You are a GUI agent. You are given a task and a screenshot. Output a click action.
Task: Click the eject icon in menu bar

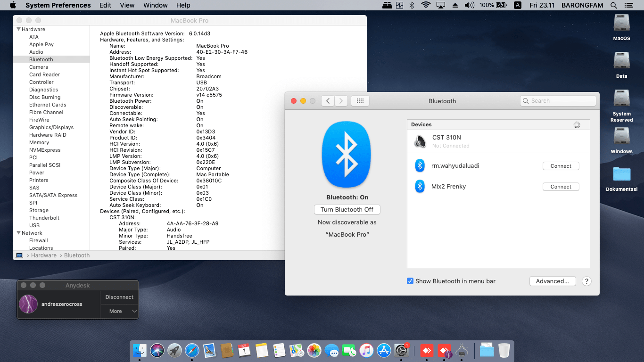pyautogui.click(x=455, y=5)
